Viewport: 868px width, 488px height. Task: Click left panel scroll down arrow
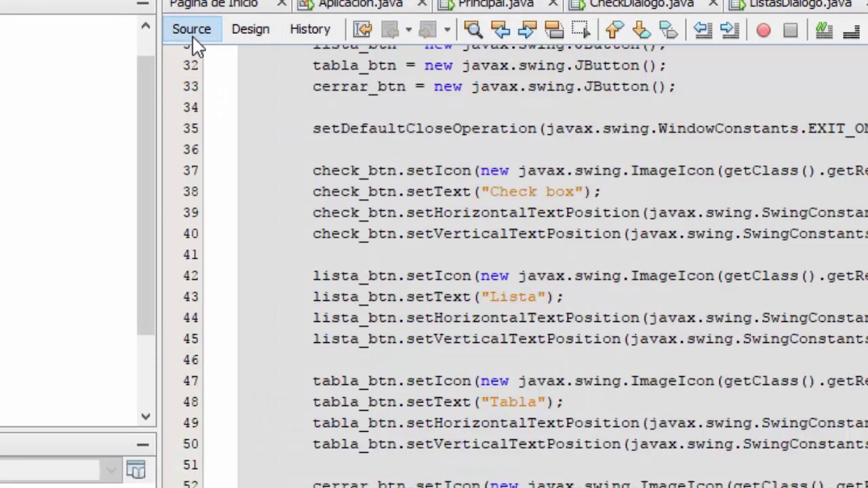146,417
